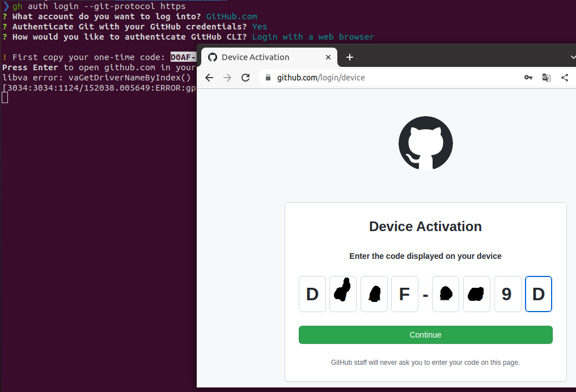Click the code box containing F
Image resolution: width=576 pixels, height=392 pixels.
coord(404,294)
